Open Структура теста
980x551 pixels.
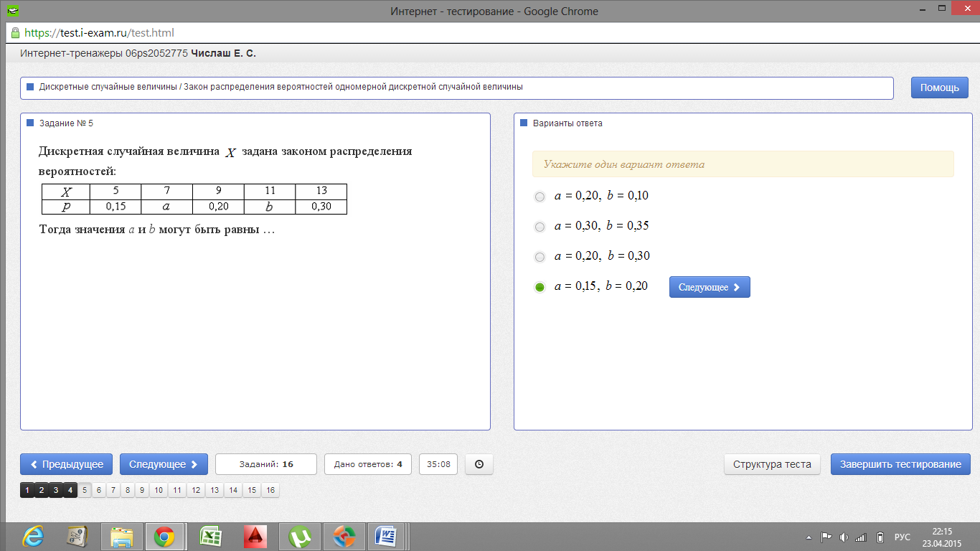(772, 464)
